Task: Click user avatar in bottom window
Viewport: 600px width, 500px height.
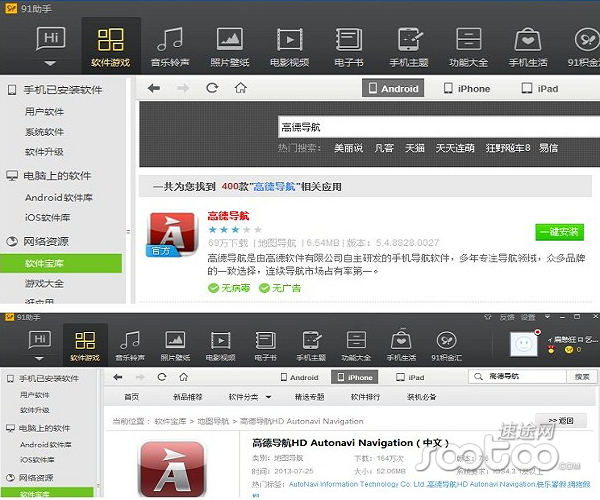Action: tap(523, 344)
